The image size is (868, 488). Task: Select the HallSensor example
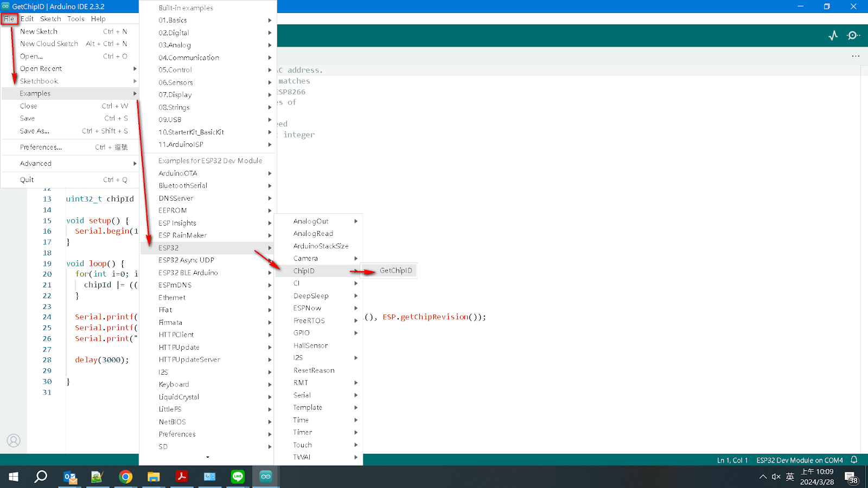click(319, 345)
